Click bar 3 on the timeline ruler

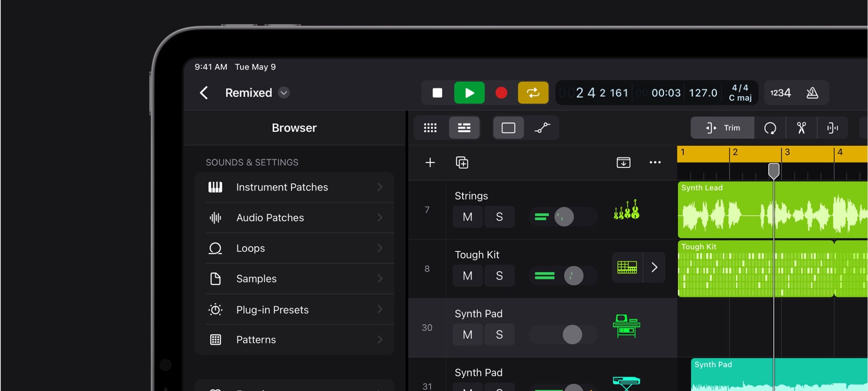click(788, 152)
